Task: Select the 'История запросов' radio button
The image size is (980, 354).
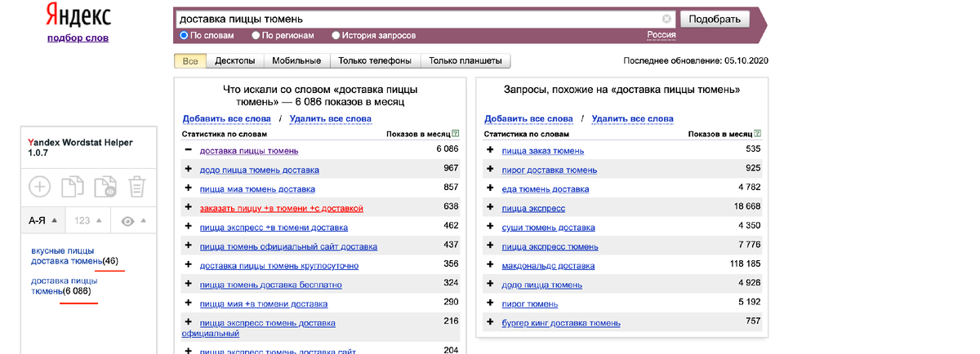Action: coord(336,36)
